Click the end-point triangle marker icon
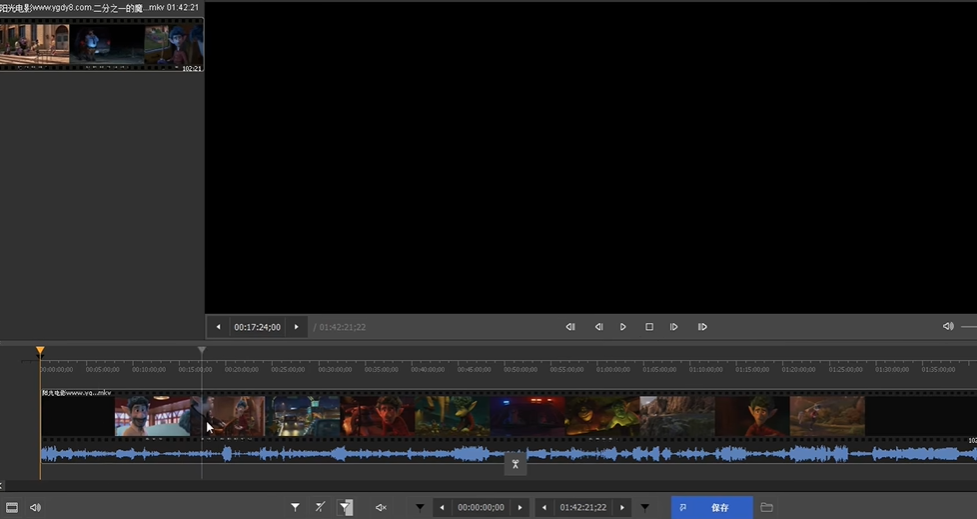The image size is (977, 519). click(x=645, y=507)
